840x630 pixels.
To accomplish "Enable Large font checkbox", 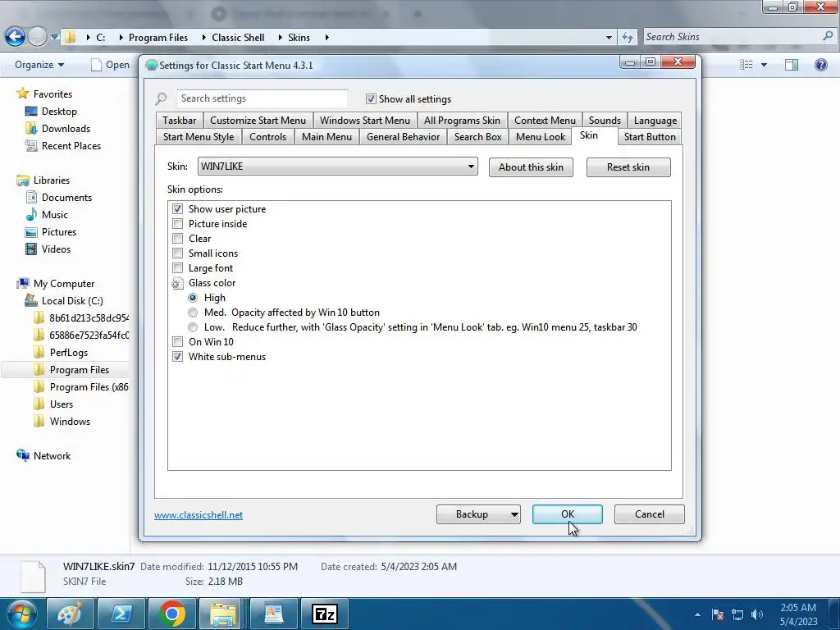I will pyautogui.click(x=177, y=268).
